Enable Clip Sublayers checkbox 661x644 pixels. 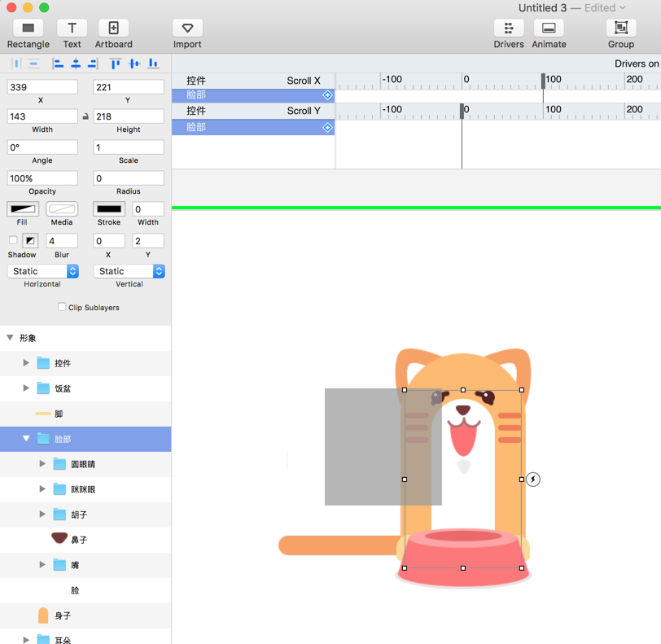click(62, 307)
